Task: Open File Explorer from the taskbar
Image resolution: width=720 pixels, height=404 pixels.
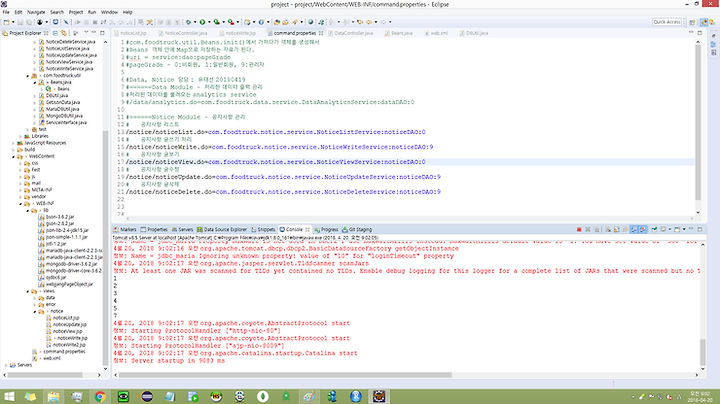Action: [53, 396]
